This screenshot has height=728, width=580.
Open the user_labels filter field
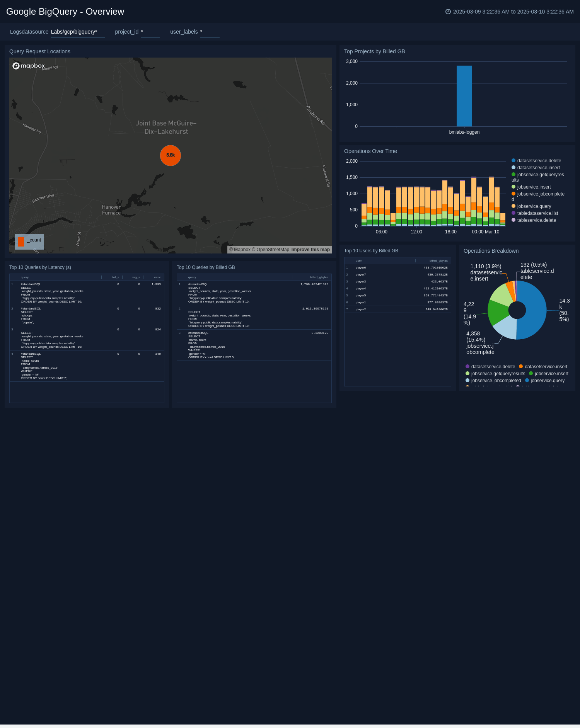click(x=210, y=32)
